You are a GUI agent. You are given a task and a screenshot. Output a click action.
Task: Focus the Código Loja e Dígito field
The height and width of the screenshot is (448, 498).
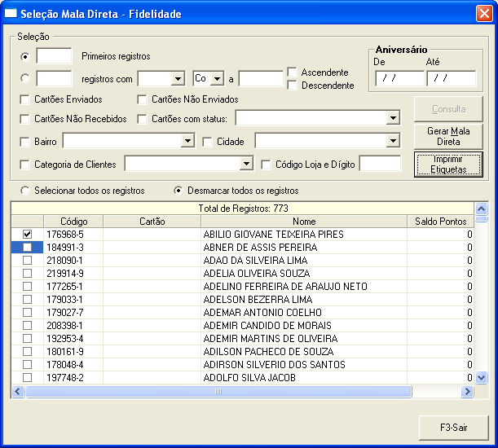click(380, 165)
